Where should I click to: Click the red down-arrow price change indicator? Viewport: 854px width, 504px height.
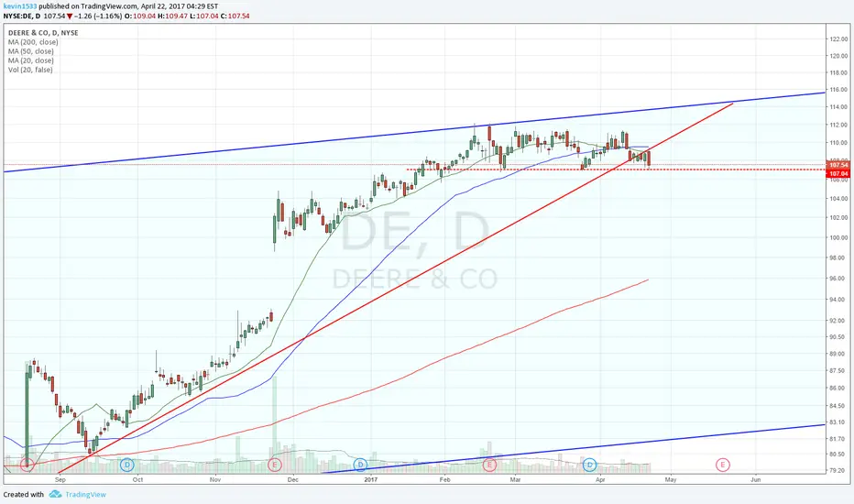pyautogui.click(x=70, y=16)
